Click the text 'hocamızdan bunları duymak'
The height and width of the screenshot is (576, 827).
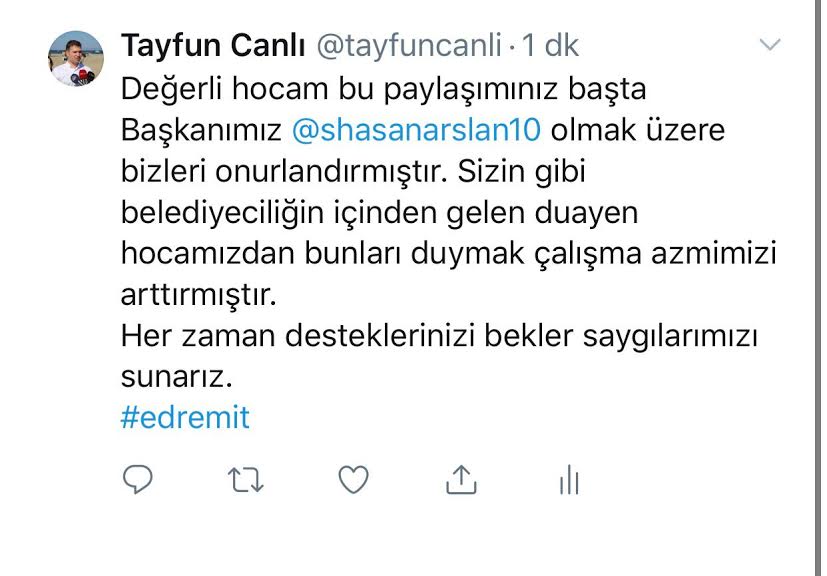point(323,254)
